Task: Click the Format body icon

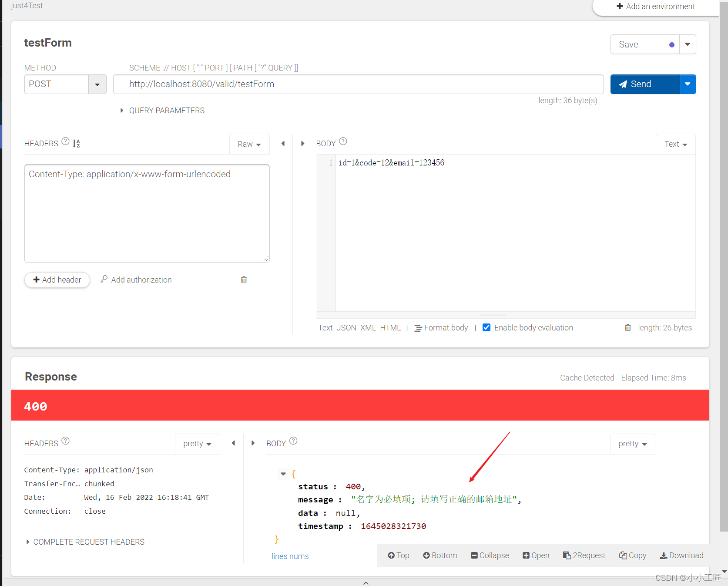Action: coord(418,327)
